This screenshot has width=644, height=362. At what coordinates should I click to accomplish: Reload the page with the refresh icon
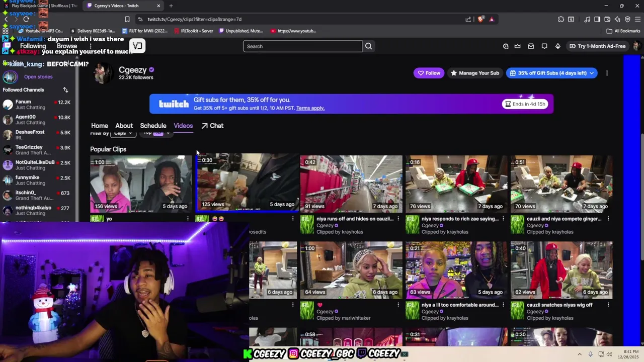[x=26, y=19]
